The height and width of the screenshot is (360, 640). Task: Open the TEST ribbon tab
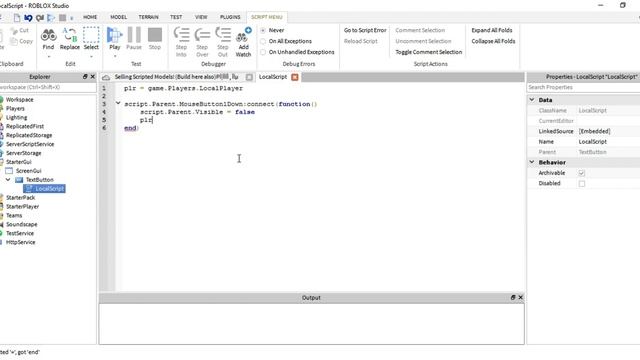point(176,17)
